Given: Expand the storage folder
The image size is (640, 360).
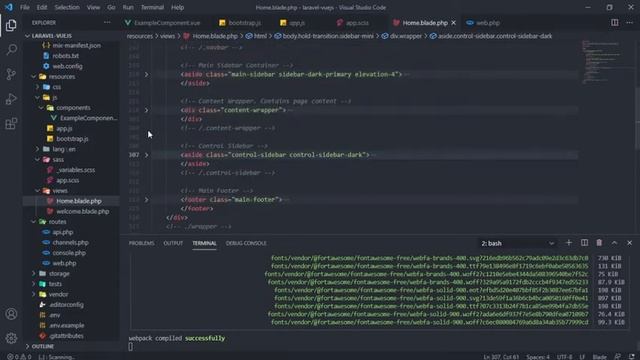Looking at the screenshot, I should [34, 273].
